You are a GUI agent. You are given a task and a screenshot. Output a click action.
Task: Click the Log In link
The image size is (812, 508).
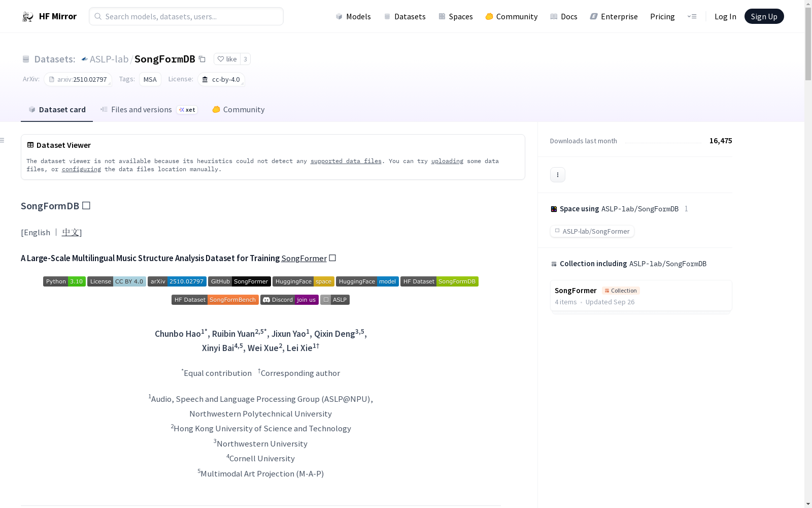click(x=725, y=16)
